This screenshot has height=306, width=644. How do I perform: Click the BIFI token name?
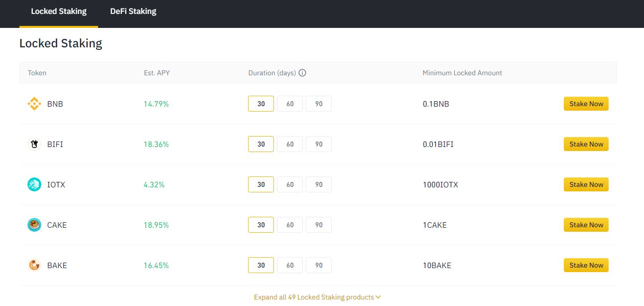(55, 145)
